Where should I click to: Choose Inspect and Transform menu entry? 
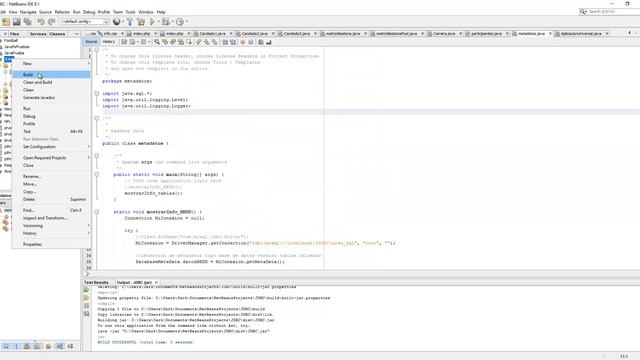51,218
